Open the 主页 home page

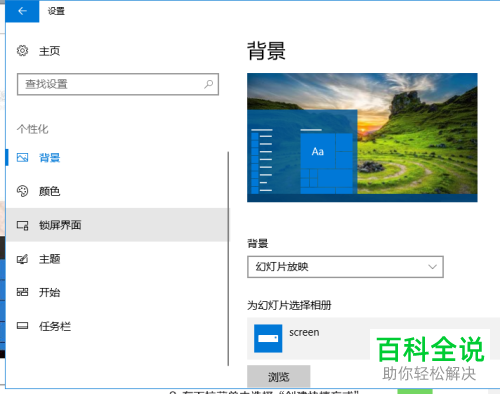pos(49,51)
